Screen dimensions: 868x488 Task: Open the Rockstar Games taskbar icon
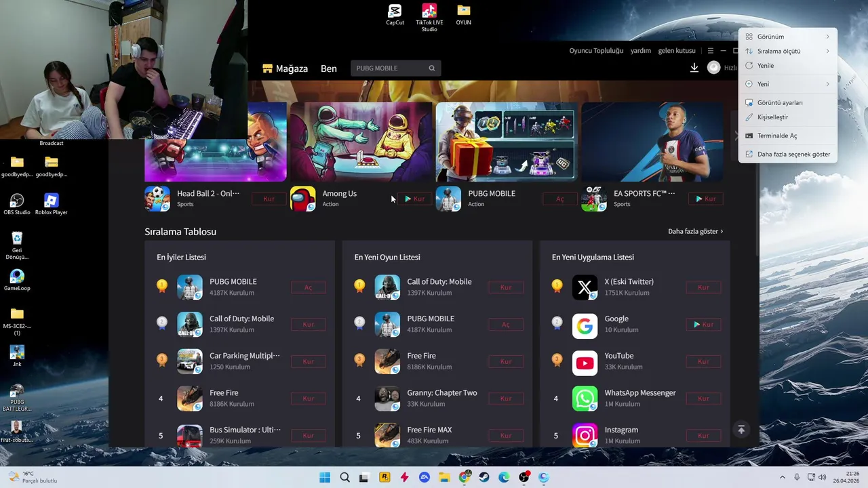(384, 477)
